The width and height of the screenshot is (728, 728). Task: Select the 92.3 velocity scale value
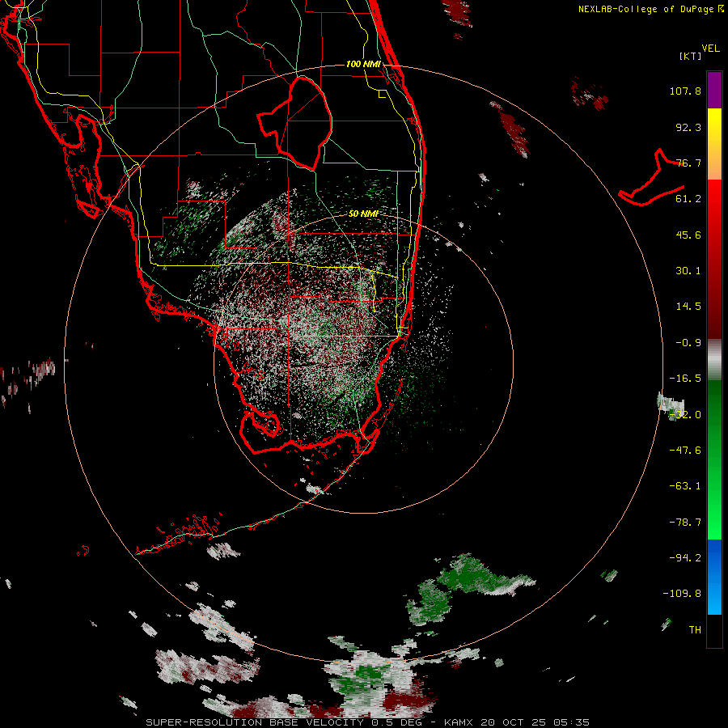click(x=688, y=127)
